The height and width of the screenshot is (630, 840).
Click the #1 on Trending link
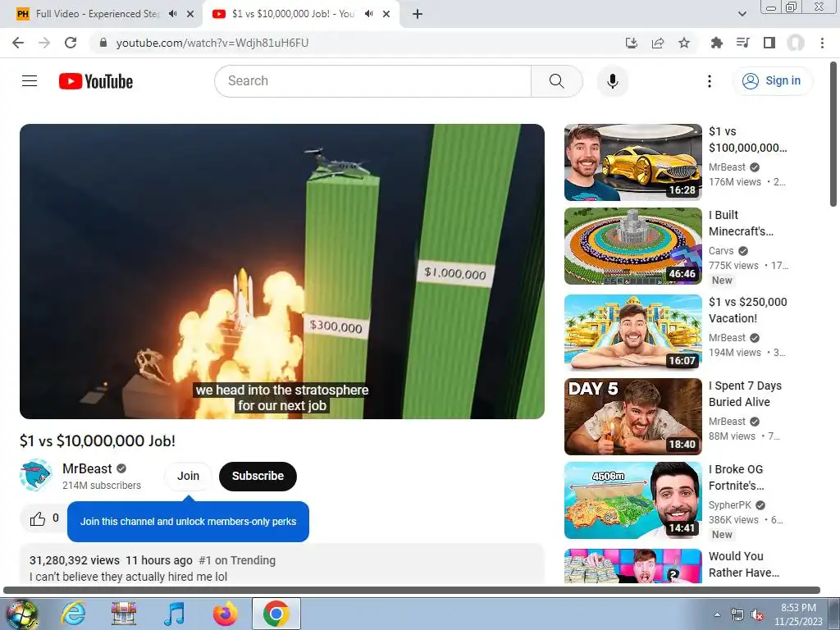237,560
